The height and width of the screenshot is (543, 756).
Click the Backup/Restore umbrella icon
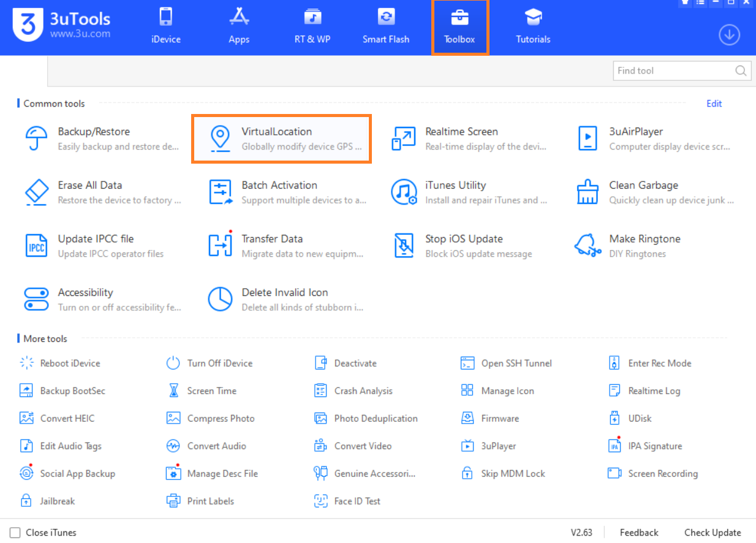pos(36,139)
